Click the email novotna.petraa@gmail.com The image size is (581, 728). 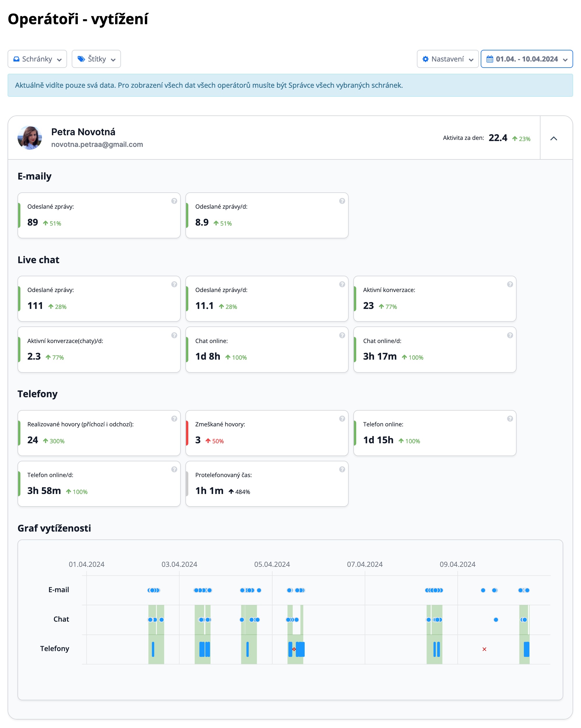[97, 145]
